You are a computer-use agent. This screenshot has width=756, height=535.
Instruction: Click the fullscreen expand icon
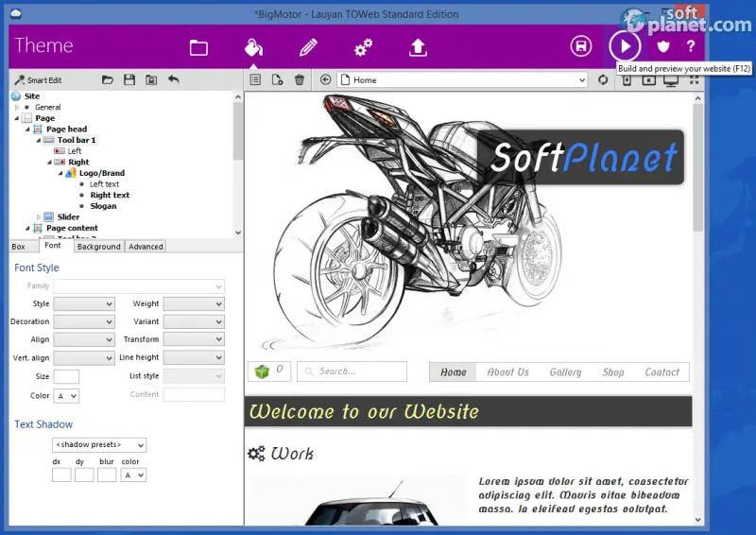pyautogui.click(x=694, y=80)
